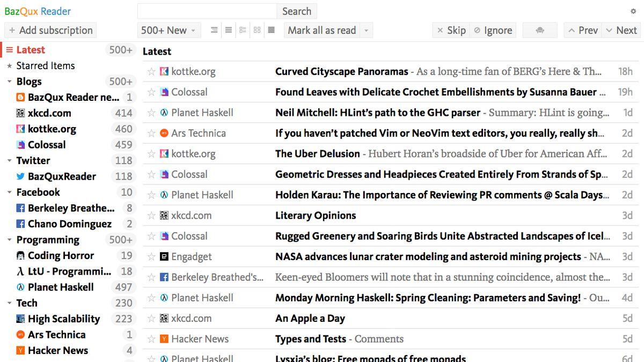Viewport: 644px width, 362px height.
Task: Switch to list view layout icon
Action: [x=214, y=30]
